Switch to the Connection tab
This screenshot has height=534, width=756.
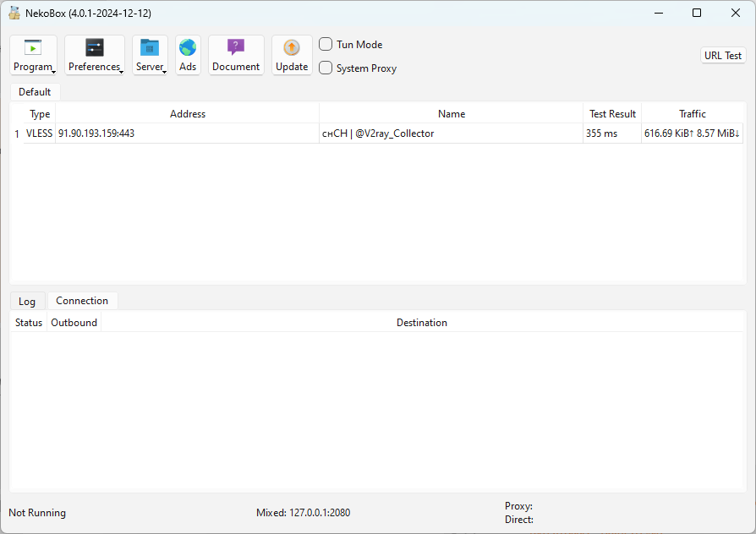(x=82, y=301)
